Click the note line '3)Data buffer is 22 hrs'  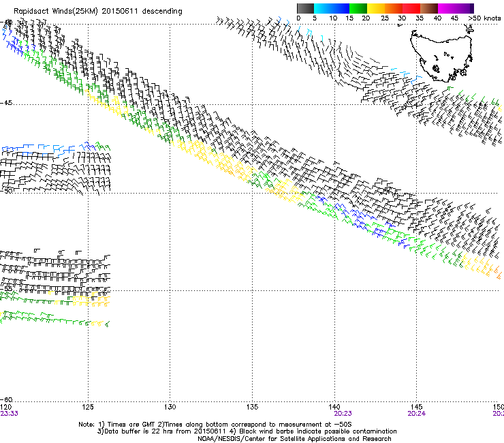[x=247, y=431]
